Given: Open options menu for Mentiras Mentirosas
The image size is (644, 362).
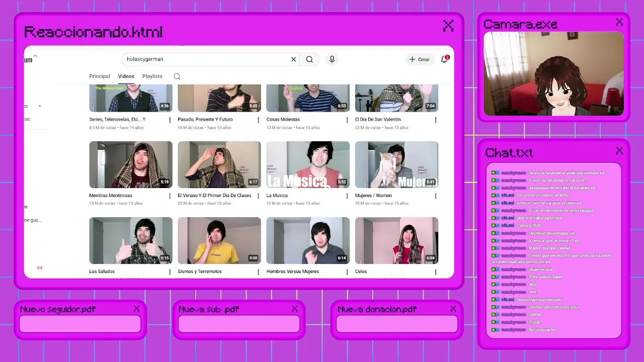Looking at the screenshot, I should [x=170, y=196].
